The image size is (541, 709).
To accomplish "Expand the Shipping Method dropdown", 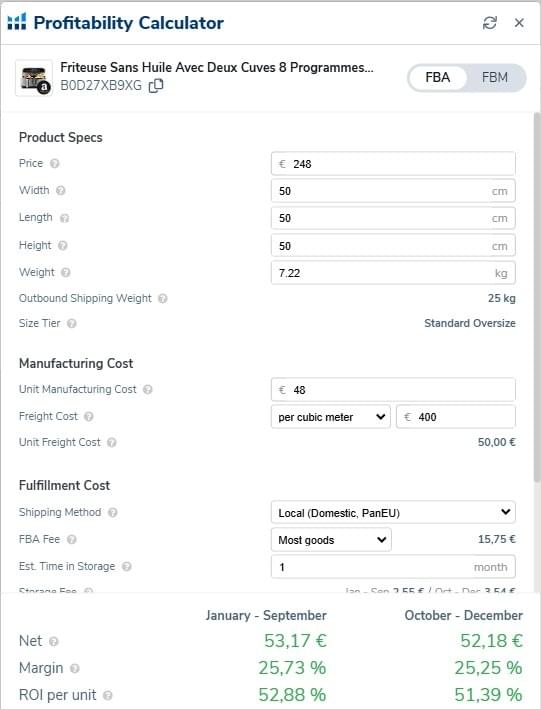I will [393, 513].
